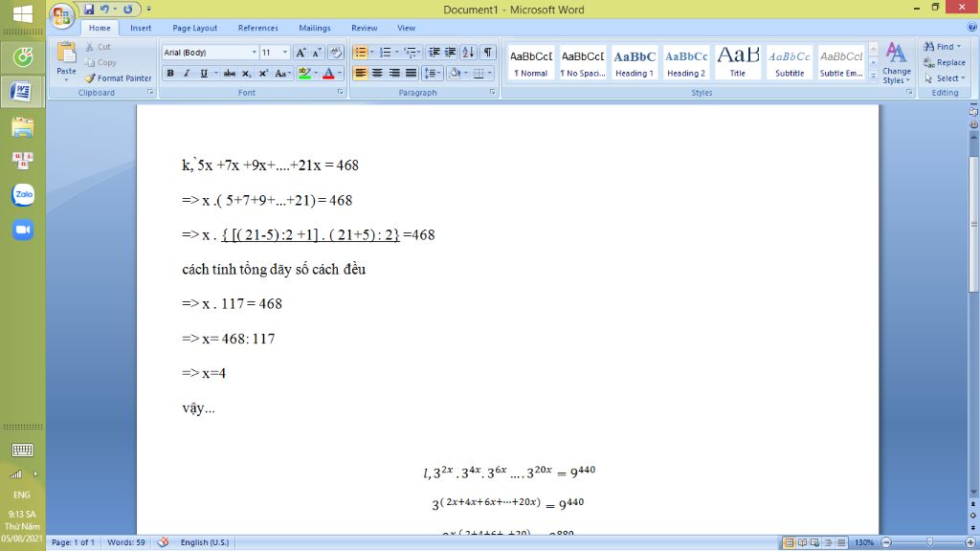
Task: Sort the selected text
Action: coord(468,53)
